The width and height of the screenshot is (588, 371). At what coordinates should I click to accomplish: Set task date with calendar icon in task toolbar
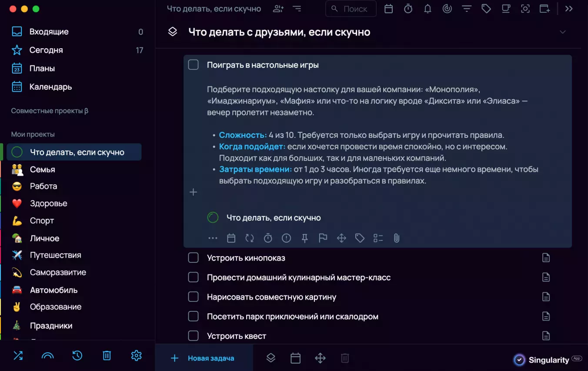point(231,238)
